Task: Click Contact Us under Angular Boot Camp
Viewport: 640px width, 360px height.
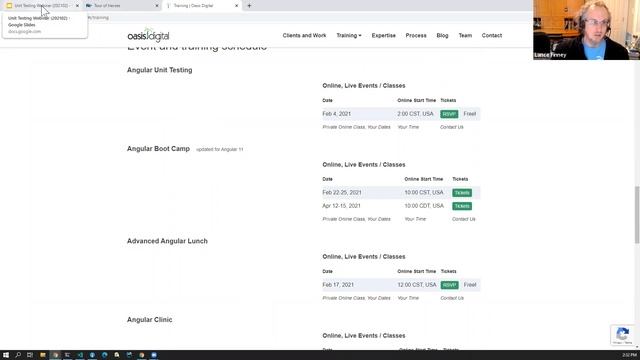Action: [463, 219]
